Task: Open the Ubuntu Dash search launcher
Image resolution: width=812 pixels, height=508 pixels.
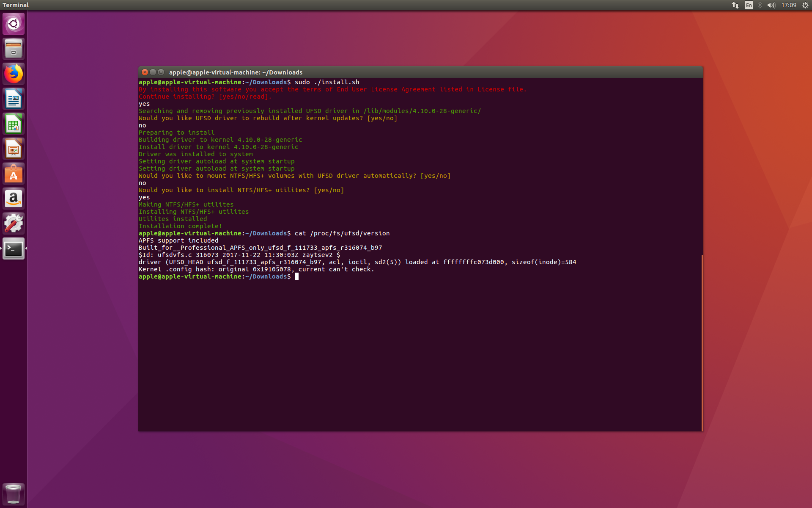Action: coord(14,24)
